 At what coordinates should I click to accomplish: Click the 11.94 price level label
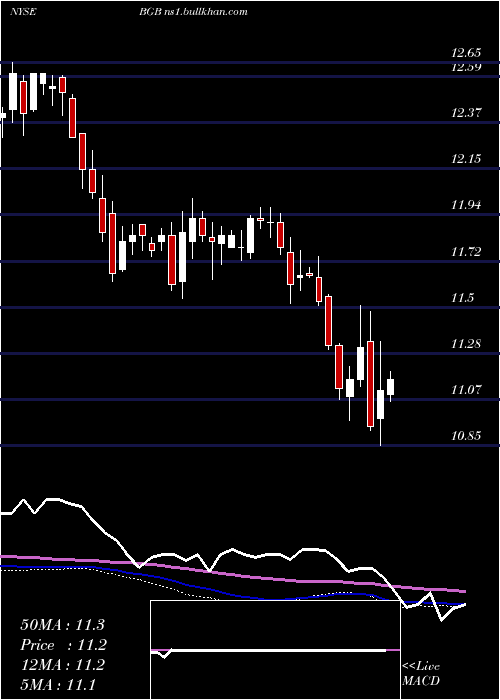(466, 206)
